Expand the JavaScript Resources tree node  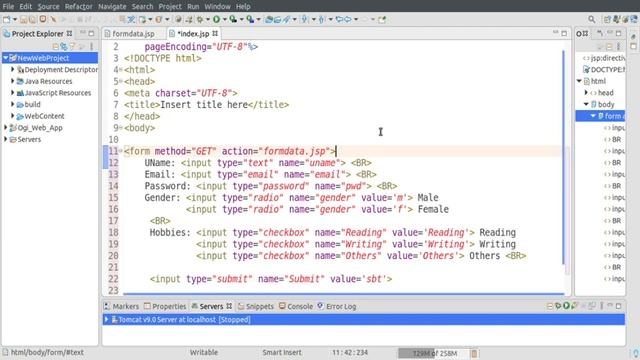tap(12, 93)
